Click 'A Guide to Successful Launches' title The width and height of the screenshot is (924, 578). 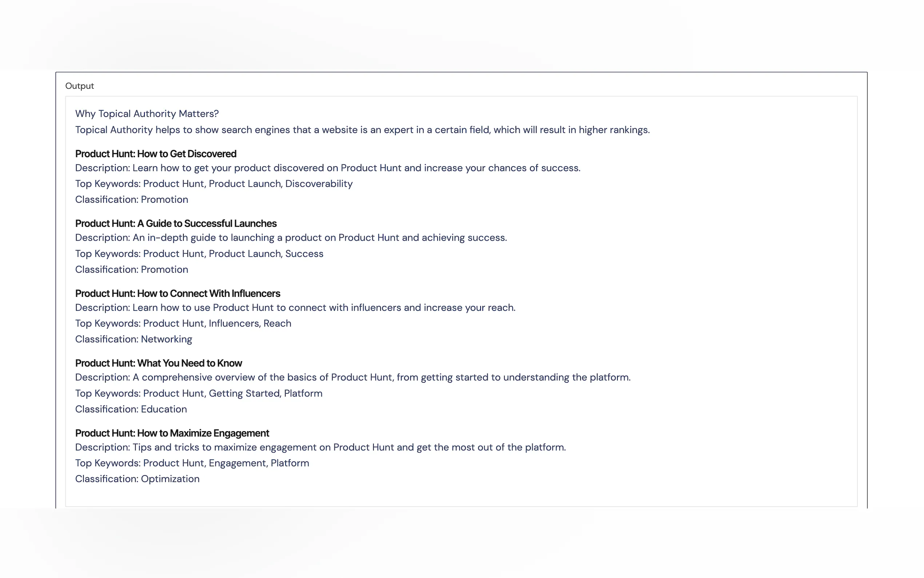tap(176, 223)
